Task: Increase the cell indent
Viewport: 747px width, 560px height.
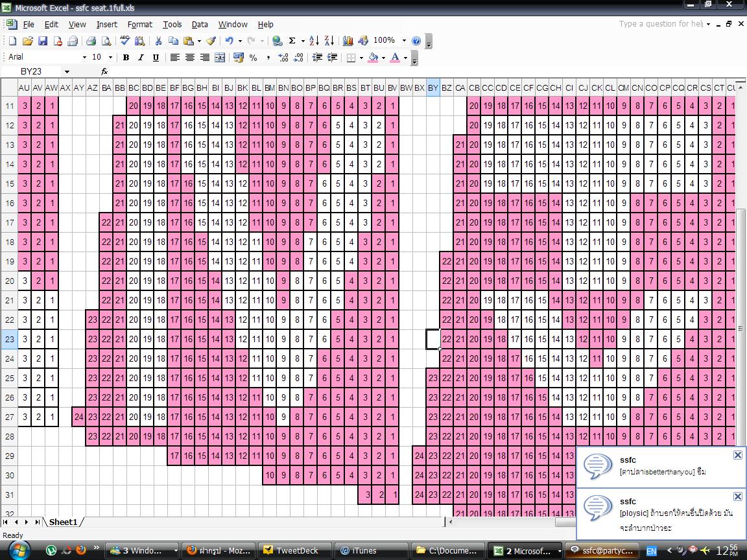Action: (333, 58)
